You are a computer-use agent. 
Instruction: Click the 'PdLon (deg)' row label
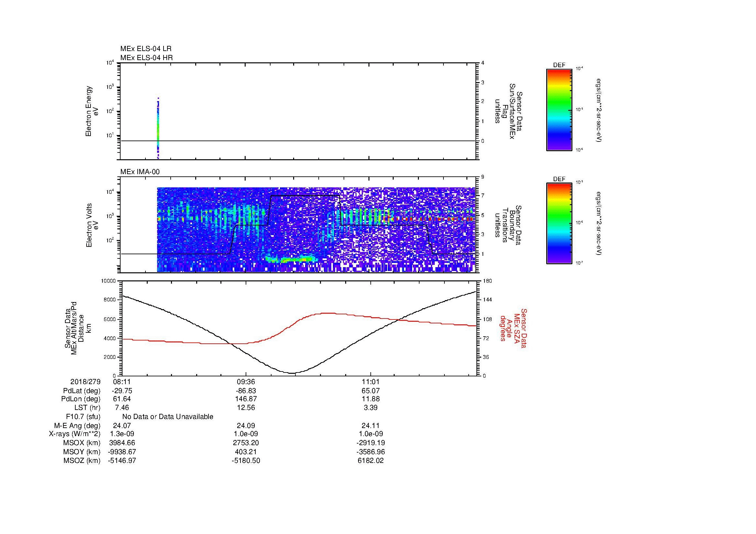tap(81, 399)
